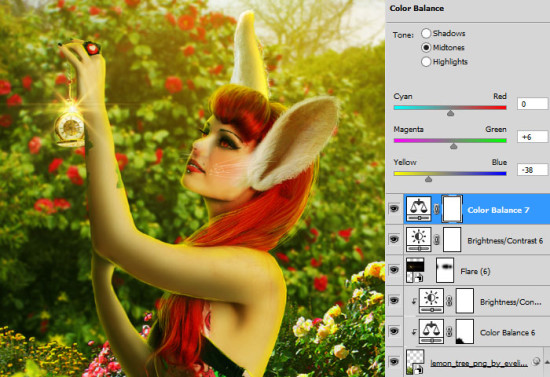Select the Shadows tone radio button
Image resolution: width=550 pixels, height=377 pixels.
tap(426, 33)
